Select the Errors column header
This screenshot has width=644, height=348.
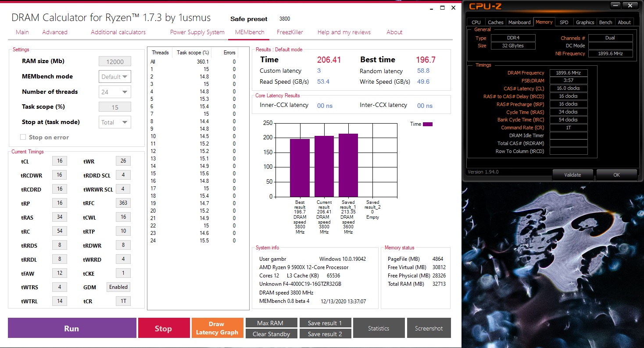coord(229,53)
